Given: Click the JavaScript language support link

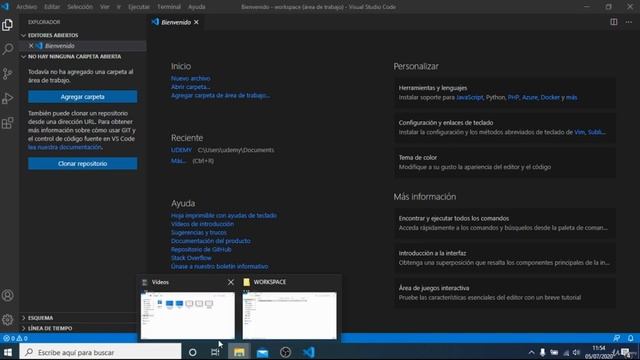Looking at the screenshot, I should pyautogui.click(x=469, y=98).
